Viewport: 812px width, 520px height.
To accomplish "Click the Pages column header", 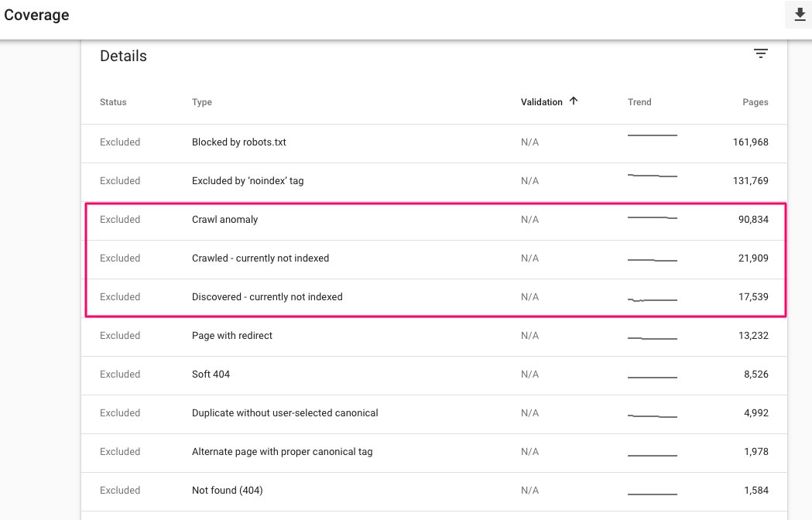I will click(755, 102).
